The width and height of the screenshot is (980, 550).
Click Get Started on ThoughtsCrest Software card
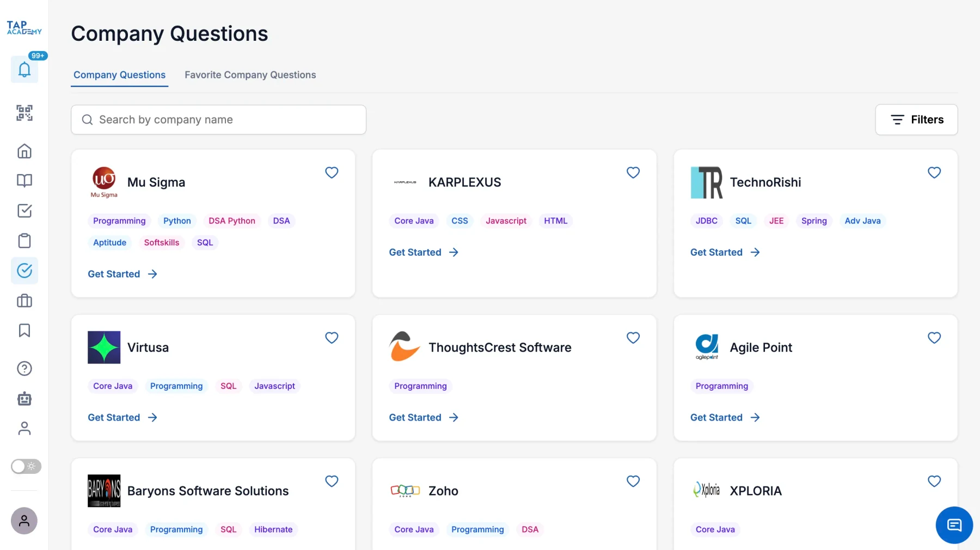click(x=424, y=418)
